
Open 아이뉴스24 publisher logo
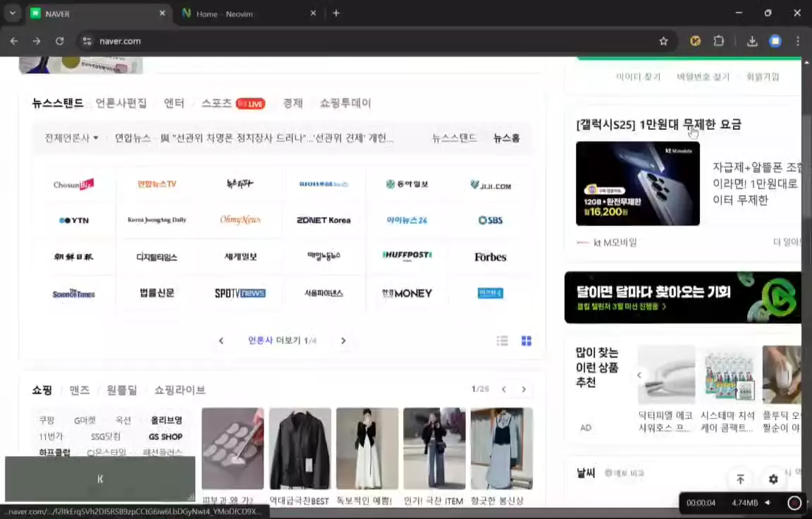point(407,220)
